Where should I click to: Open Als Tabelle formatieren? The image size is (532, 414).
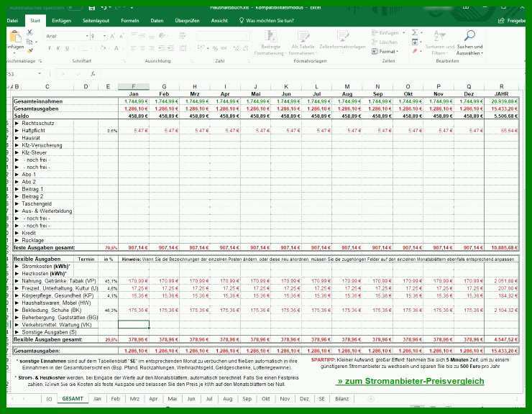(x=303, y=43)
